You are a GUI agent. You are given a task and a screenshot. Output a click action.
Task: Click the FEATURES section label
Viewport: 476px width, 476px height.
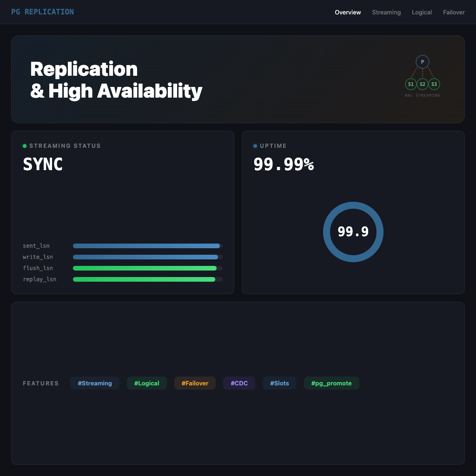[x=41, y=383]
